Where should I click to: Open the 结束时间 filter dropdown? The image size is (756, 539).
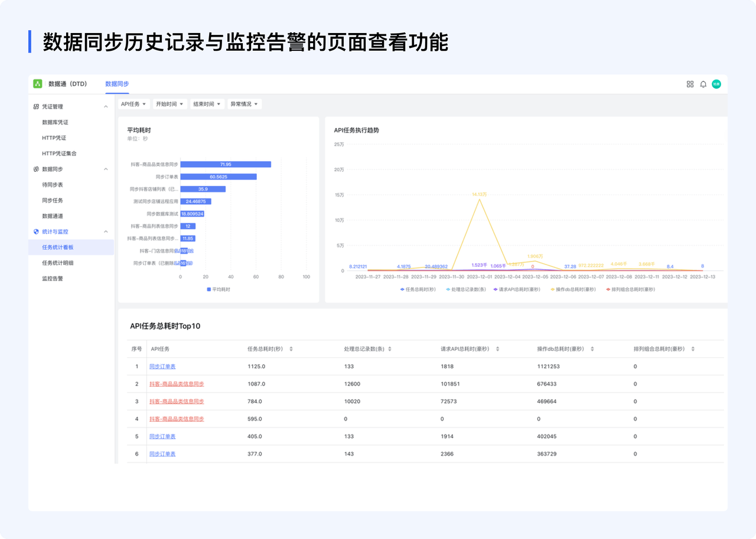click(x=207, y=104)
